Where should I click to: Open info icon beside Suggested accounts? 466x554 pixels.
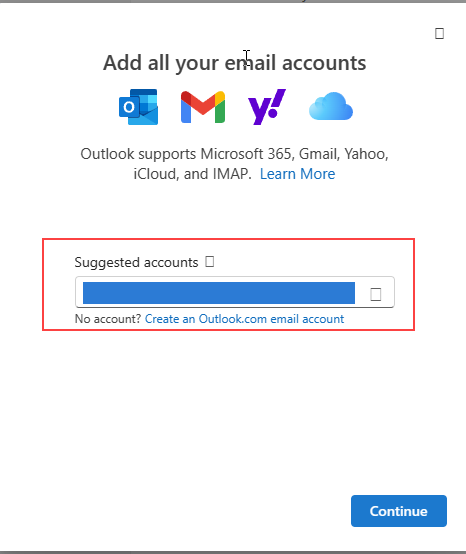click(x=210, y=262)
